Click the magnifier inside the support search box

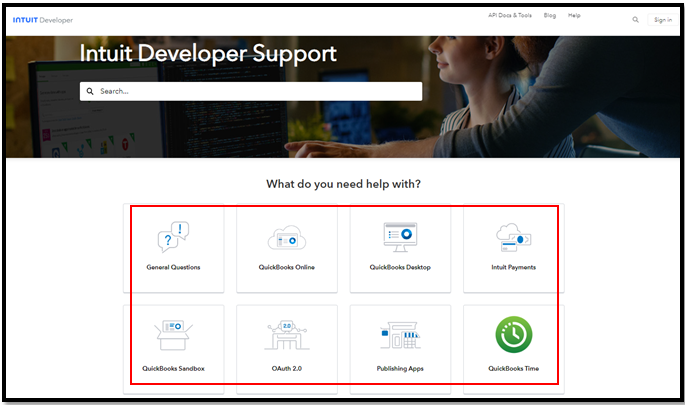tap(90, 91)
